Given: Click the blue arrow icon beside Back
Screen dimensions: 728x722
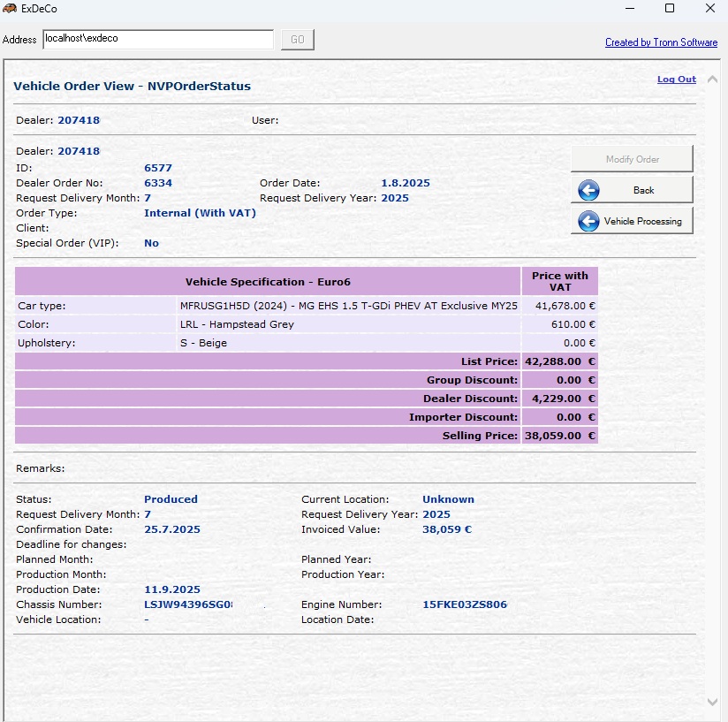Looking at the screenshot, I should [588, 190].
